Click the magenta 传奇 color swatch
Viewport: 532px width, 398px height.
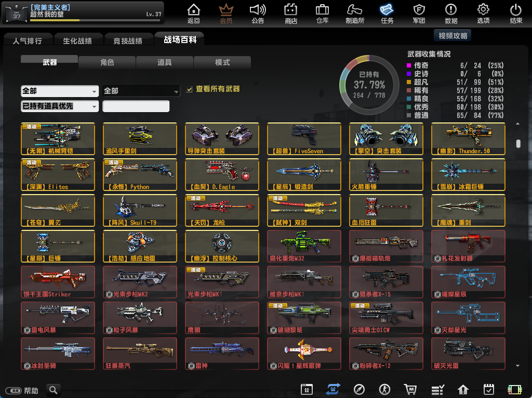point(409,65)
